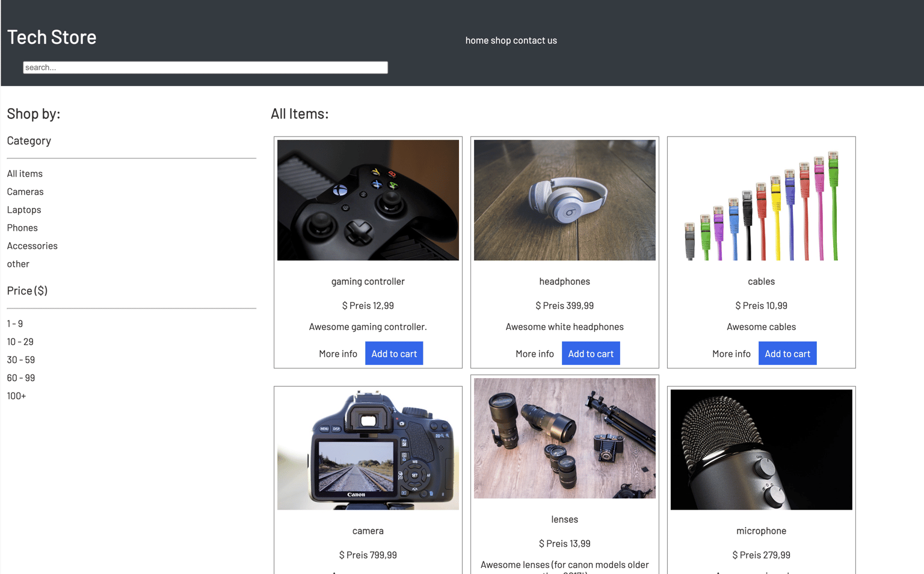Click the 'cables' product name
This screenshot has height=574, width=924.
tap(762, 281)
